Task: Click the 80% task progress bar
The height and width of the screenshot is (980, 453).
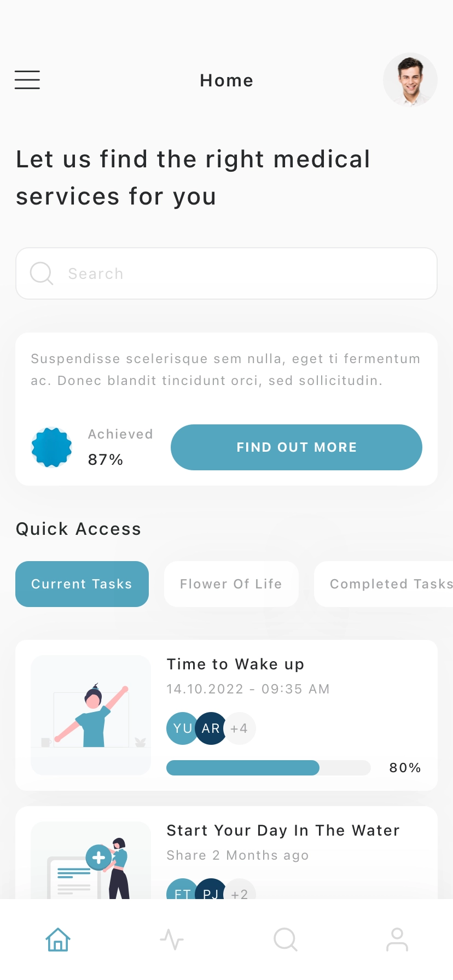Action: pyautogui.click(x=268, y=768)
